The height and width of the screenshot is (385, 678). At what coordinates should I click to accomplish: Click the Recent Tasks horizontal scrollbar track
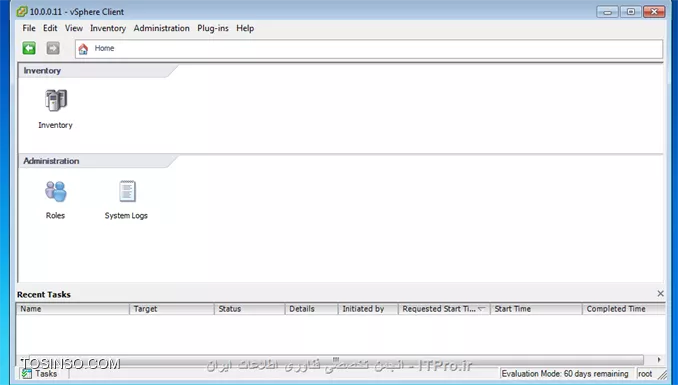point(336,359)
